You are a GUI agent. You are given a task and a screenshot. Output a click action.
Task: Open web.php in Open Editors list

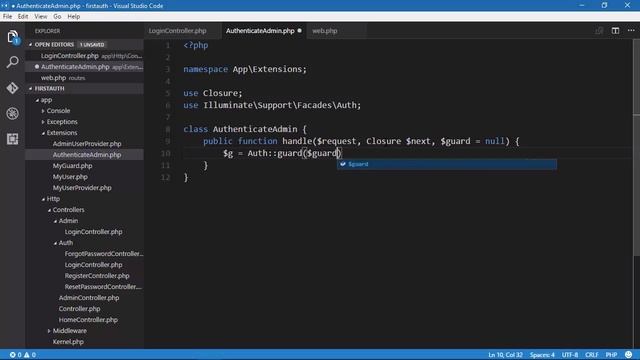point(84,78)
